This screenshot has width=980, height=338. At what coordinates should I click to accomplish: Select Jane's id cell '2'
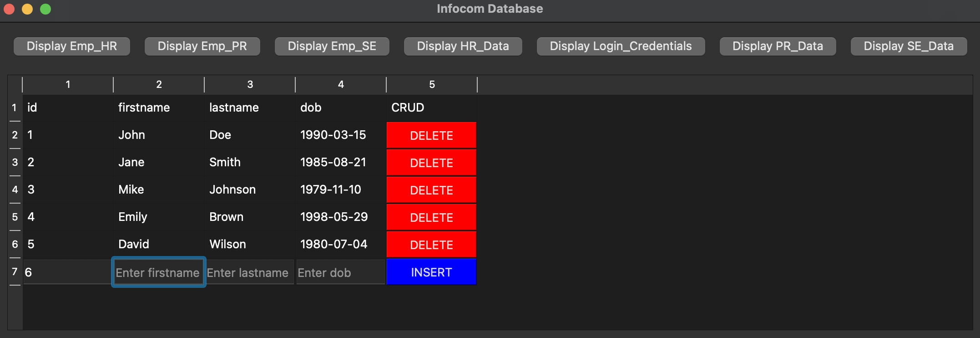point(68,163)
